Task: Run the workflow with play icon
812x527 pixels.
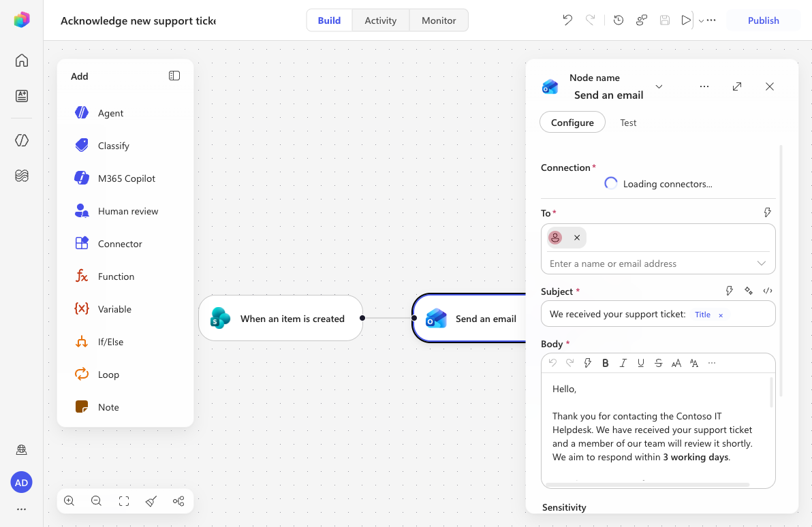Action: [x=686, y=20]
